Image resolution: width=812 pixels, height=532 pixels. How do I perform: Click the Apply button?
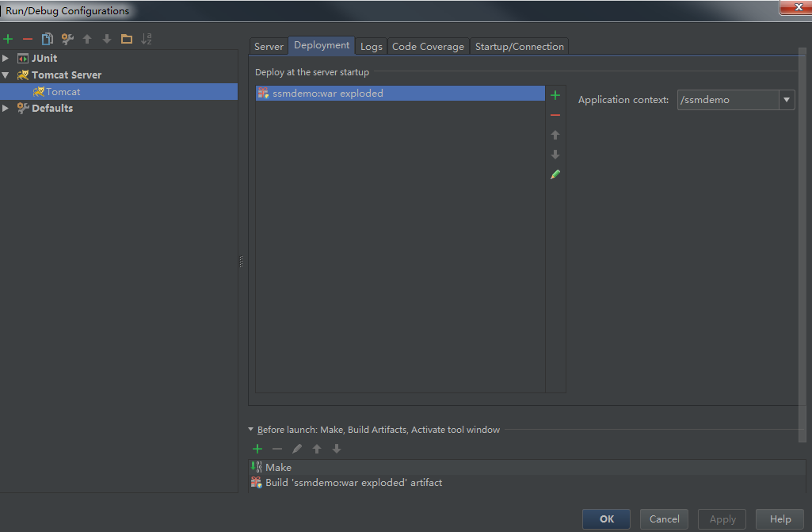722,519
